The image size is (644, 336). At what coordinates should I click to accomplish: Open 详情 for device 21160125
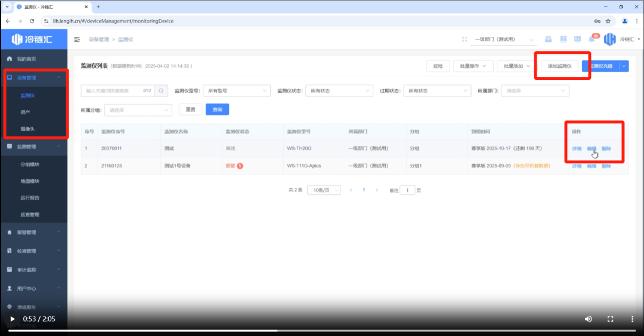(x=577, y=166)
